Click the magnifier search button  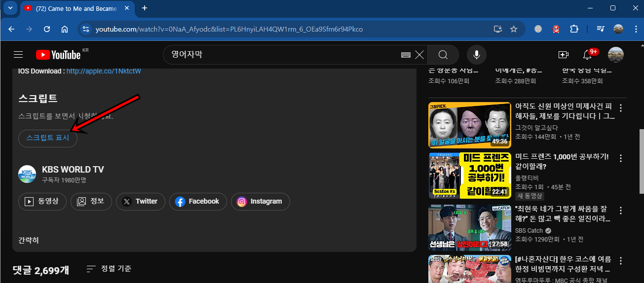coord(443,55)
